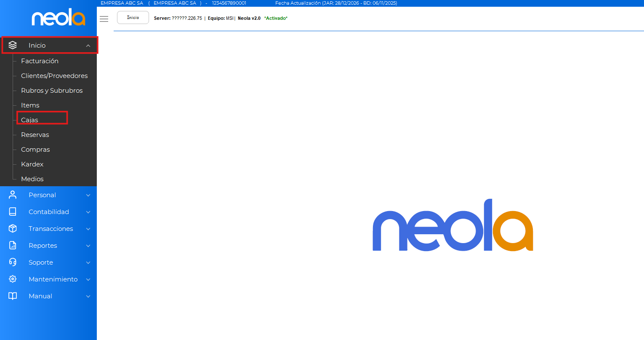Click the Manual open book icon

point(13,296)
